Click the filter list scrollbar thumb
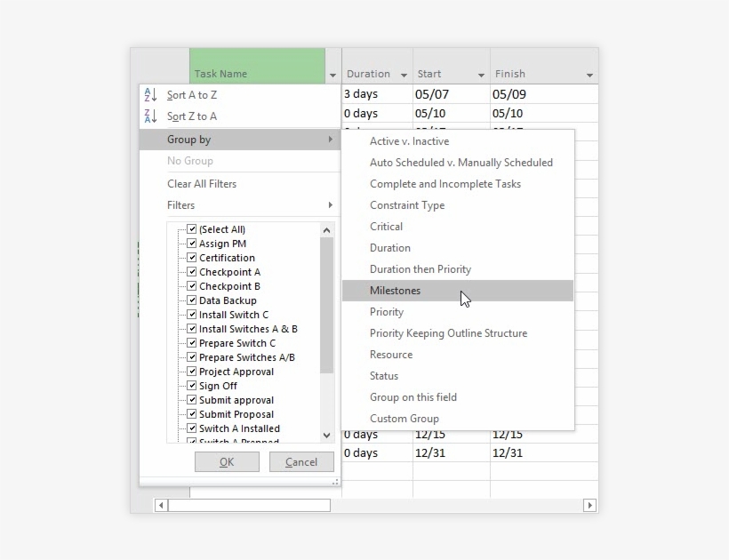The height and width of the screenshot is (560, 729). click(326, 305)
